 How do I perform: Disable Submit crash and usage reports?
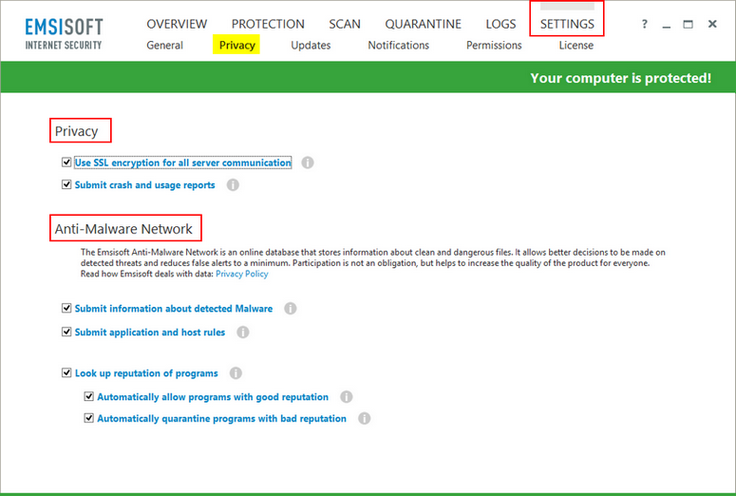click(67, 184)
